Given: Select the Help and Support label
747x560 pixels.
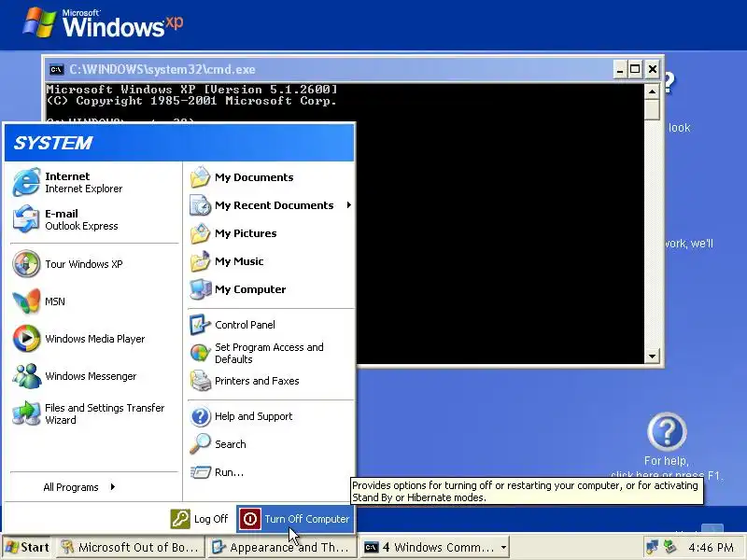Looking at the screenshot, I should [x=253, y=416].
